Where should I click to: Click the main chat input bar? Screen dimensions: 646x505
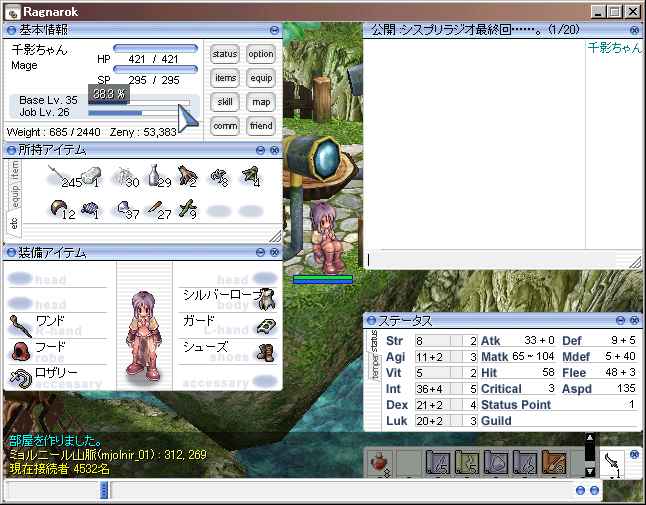(x=342, y=490)
